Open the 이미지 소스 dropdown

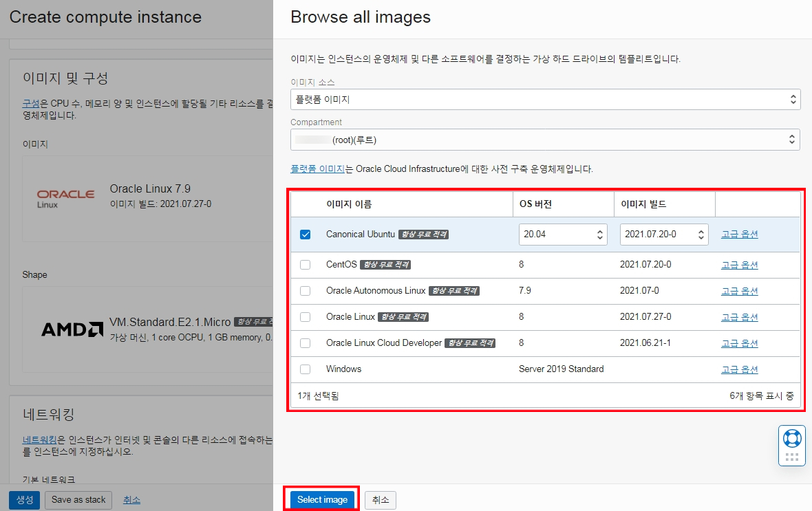point(545,100)
